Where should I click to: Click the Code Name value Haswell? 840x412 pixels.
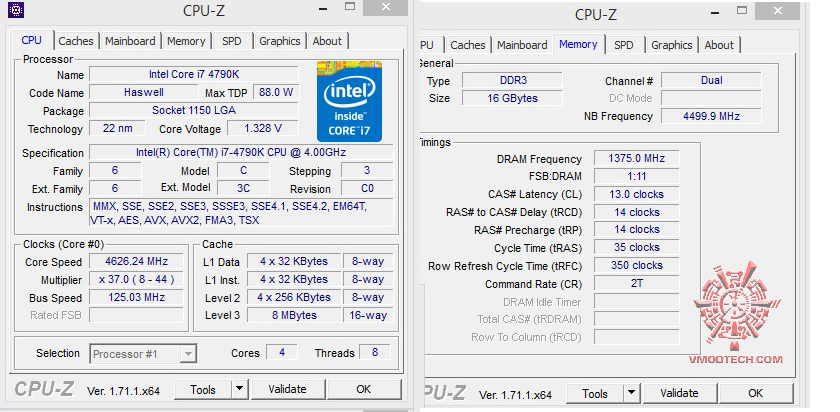click(x=144, y=92)
